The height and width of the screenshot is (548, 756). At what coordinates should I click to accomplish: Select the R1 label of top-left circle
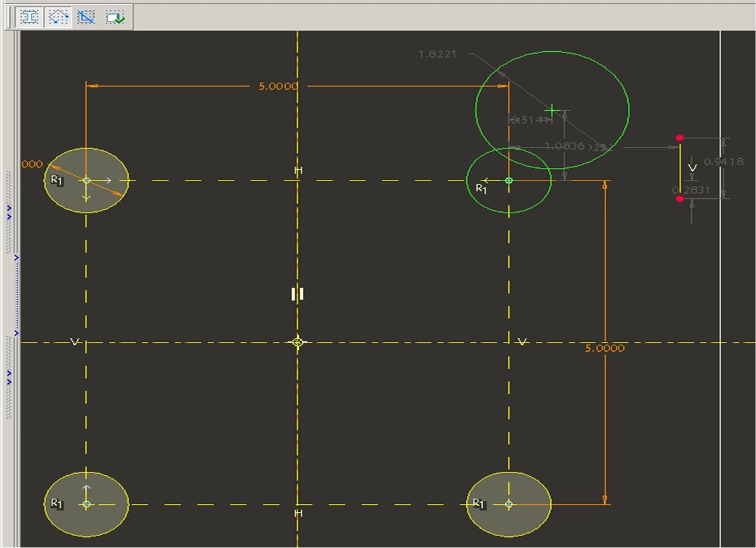57,180
